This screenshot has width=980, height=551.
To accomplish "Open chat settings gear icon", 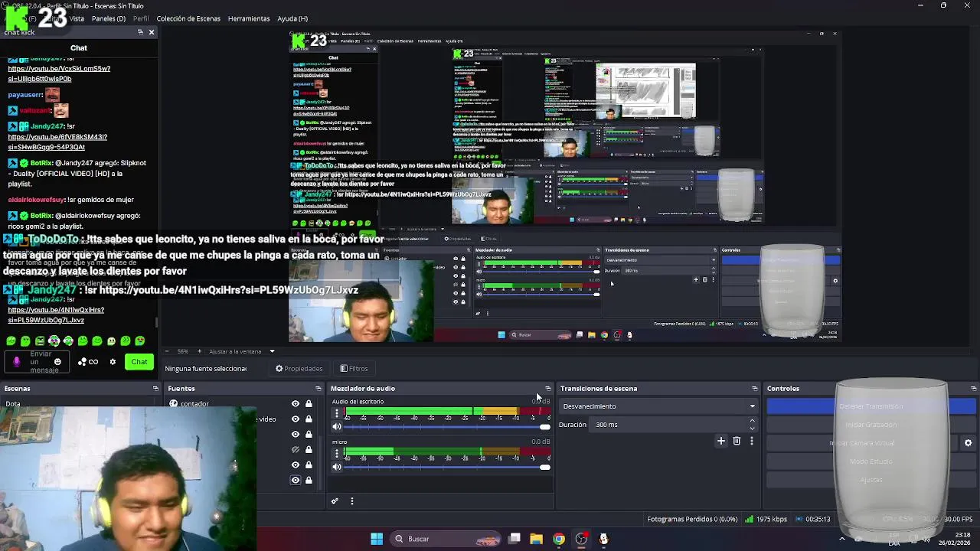I will pos(113,362).
